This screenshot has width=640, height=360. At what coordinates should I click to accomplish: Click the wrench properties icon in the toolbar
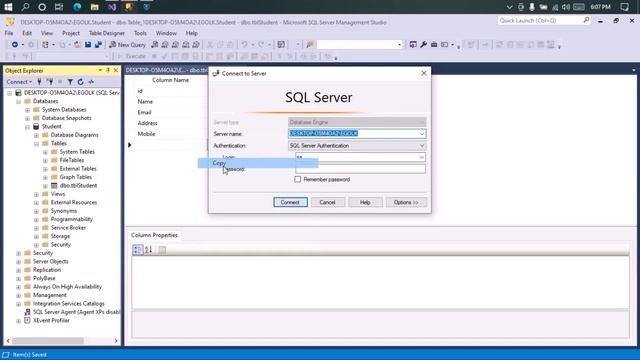423,44
